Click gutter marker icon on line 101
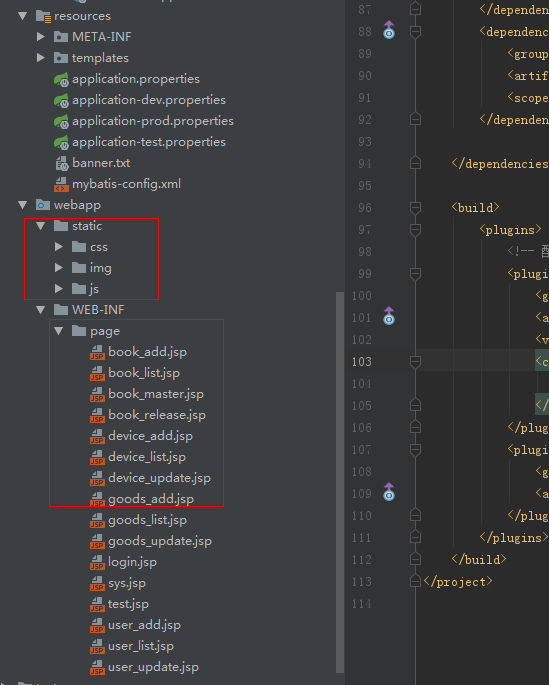The image size is (549, 685). tap(389, 316)
